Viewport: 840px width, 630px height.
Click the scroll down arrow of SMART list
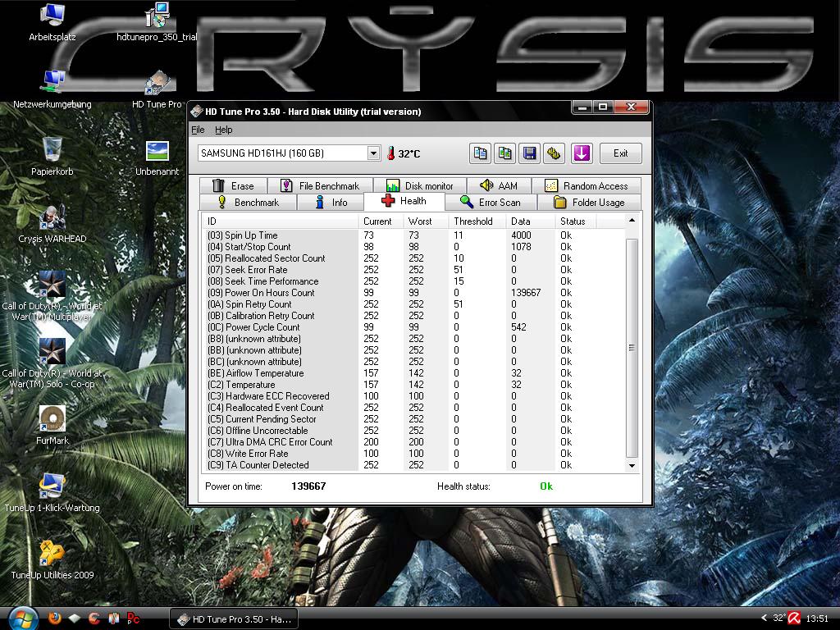tap(632, 466)
